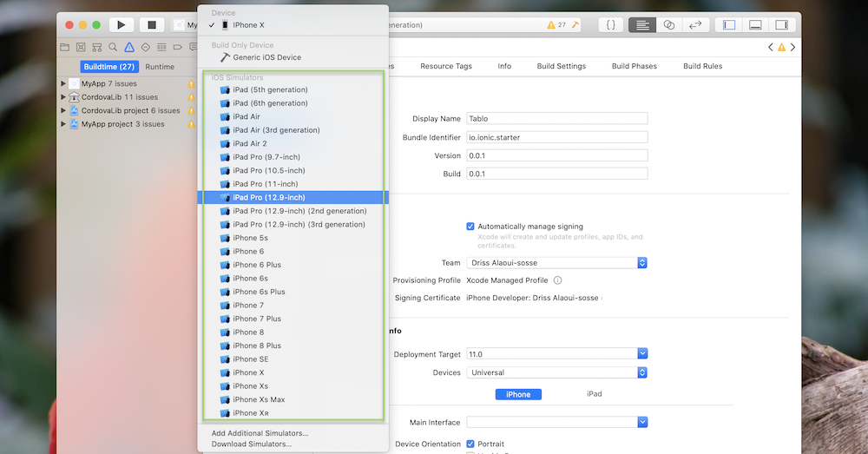Open the breakpoint navigator icon
Viewport: 868px width, 454px height.
178,47
